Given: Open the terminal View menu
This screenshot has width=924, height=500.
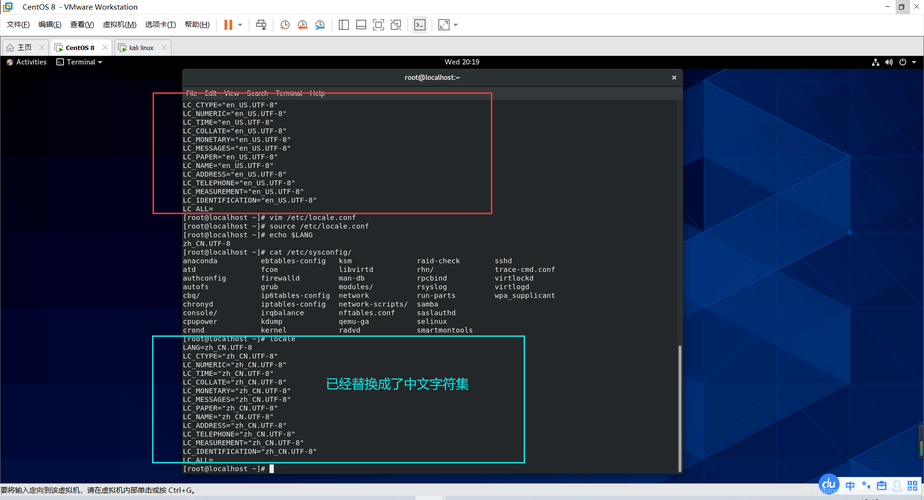Looking at the screenshot, I should coord(232,93).
